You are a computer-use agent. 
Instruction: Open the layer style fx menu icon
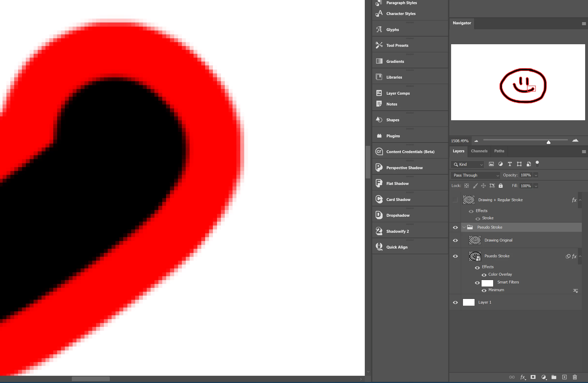point(522,377)
